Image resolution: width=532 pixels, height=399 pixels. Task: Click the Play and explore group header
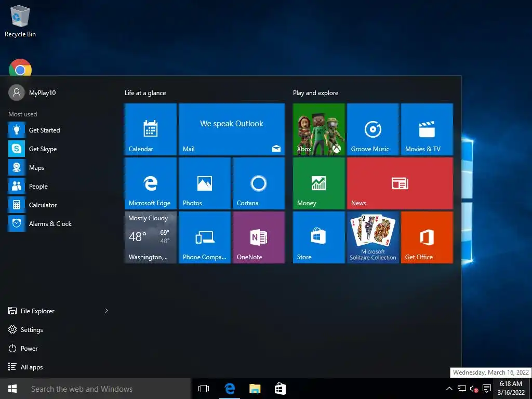point(315,93)
